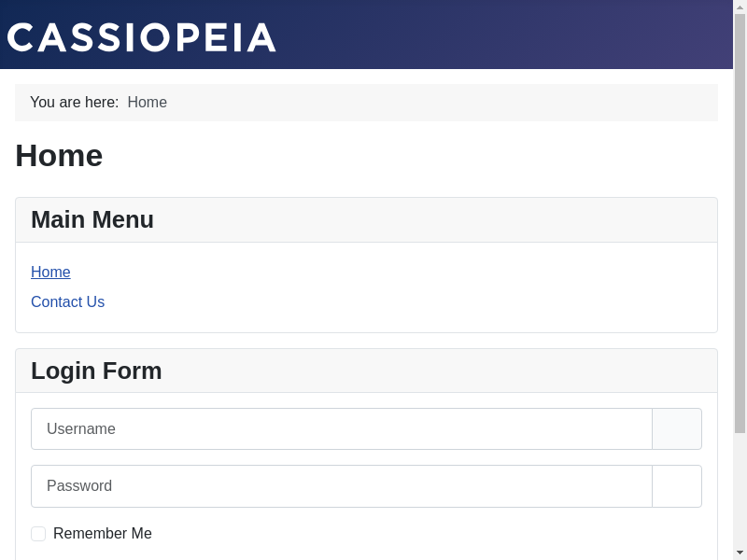Click the large Home page heading
Screen dimensions: 747x560
coord(59,156)
